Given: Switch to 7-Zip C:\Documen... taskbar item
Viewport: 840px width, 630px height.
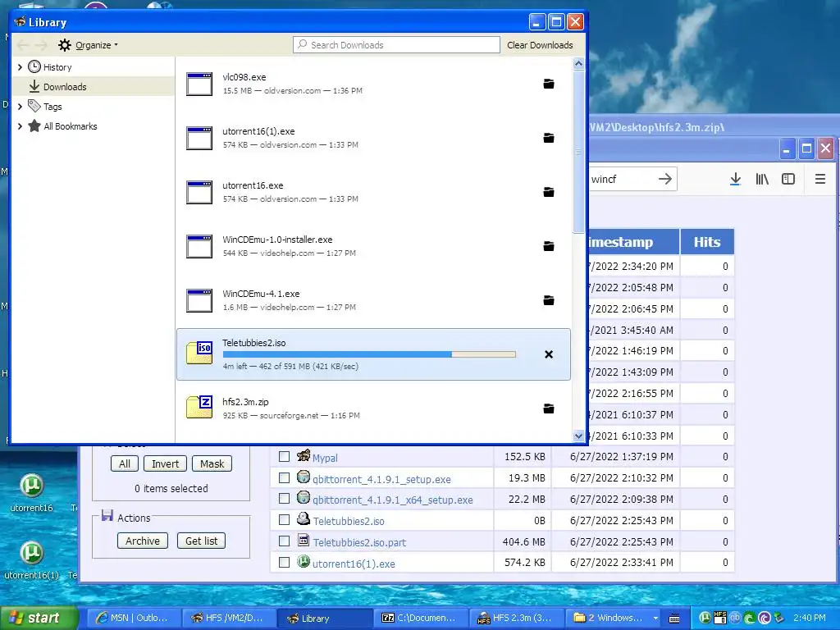Looking at the screenshot, I should (419, 618).
